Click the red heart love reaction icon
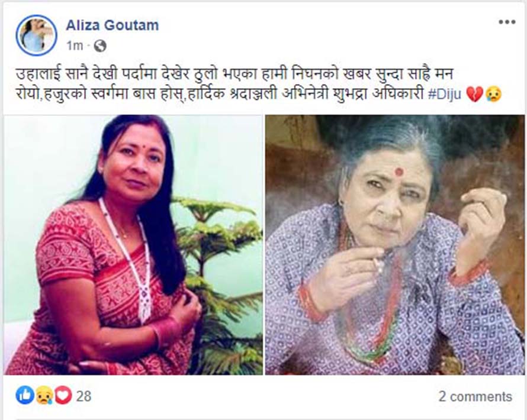Screen dimensions: 527x420 click(63, 395)
